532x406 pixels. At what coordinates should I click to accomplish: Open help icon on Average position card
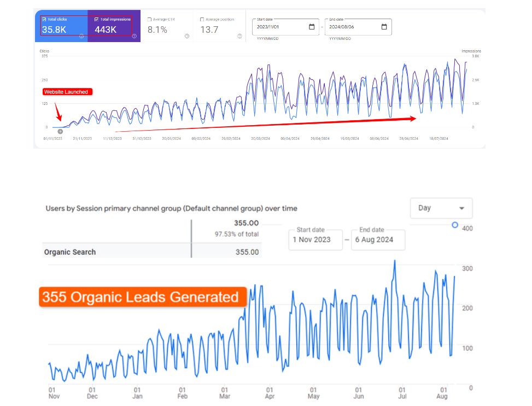pos(240,36)
